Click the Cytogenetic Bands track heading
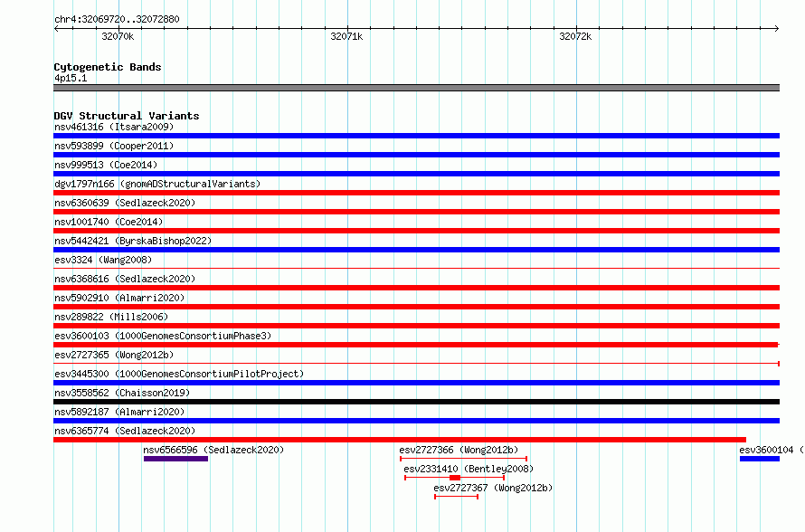This screenshot has width=805, height=532. tap(108, 67)
